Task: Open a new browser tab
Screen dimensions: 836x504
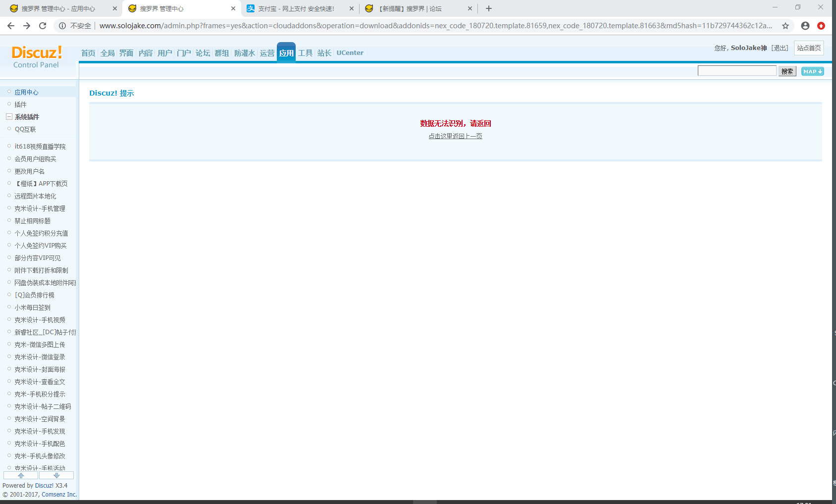Action: (489, 8)
